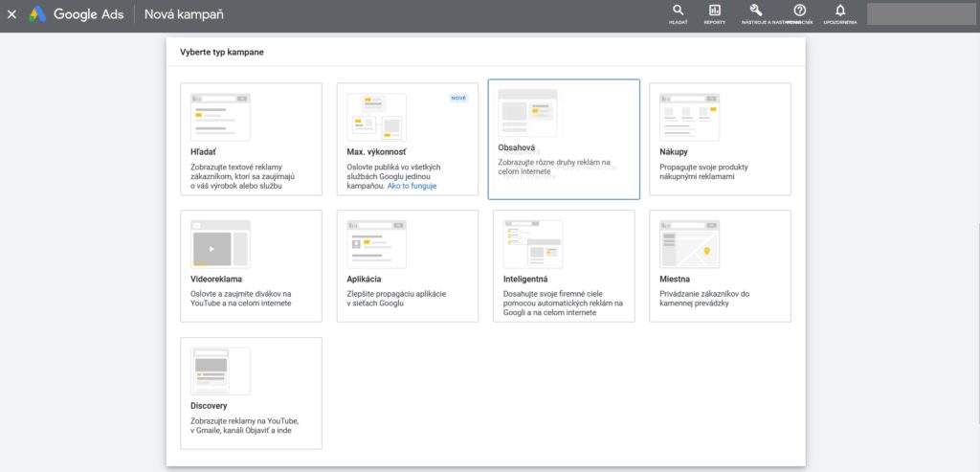Screen dimensions: 980x472
Task: Select the Obsahová campaign illustration
Action: [527, 113]
